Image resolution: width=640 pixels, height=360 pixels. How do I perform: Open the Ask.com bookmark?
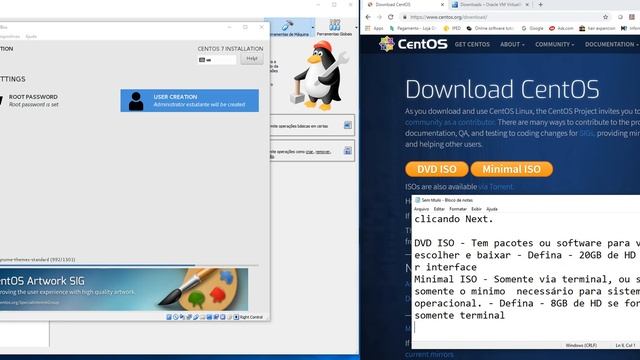pos(561,29)
